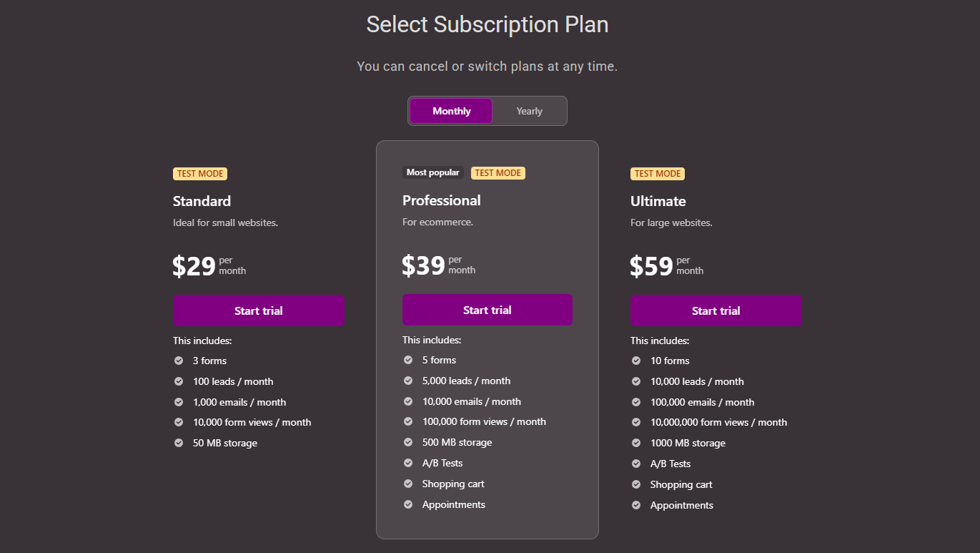Click the "Most popular" badge

point(432,172)
